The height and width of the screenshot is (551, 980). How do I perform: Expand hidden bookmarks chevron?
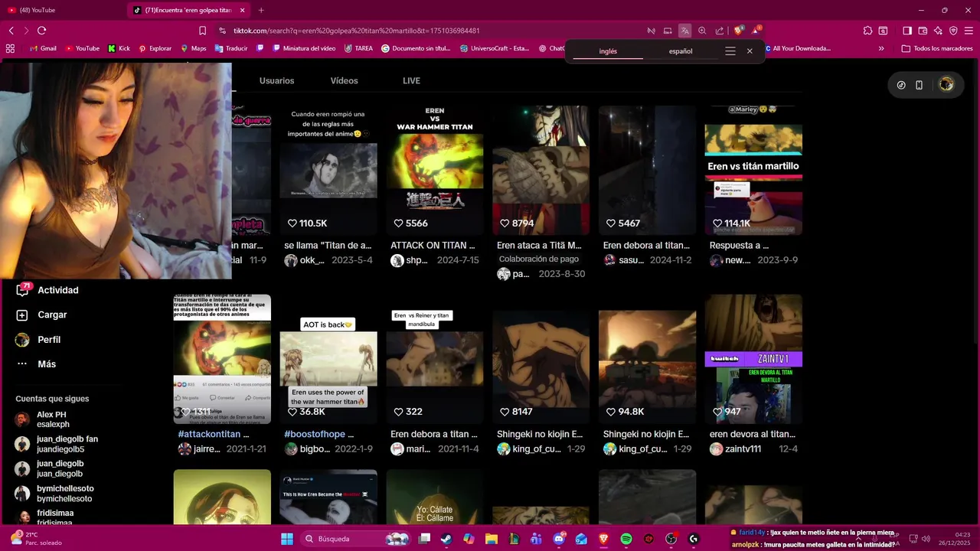pos(881,48)
